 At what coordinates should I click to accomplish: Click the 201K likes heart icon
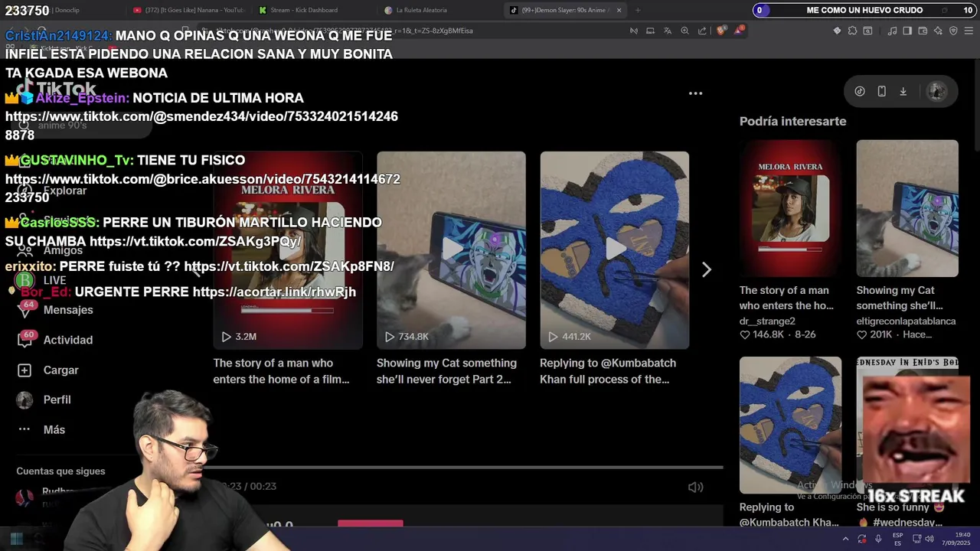861,335
